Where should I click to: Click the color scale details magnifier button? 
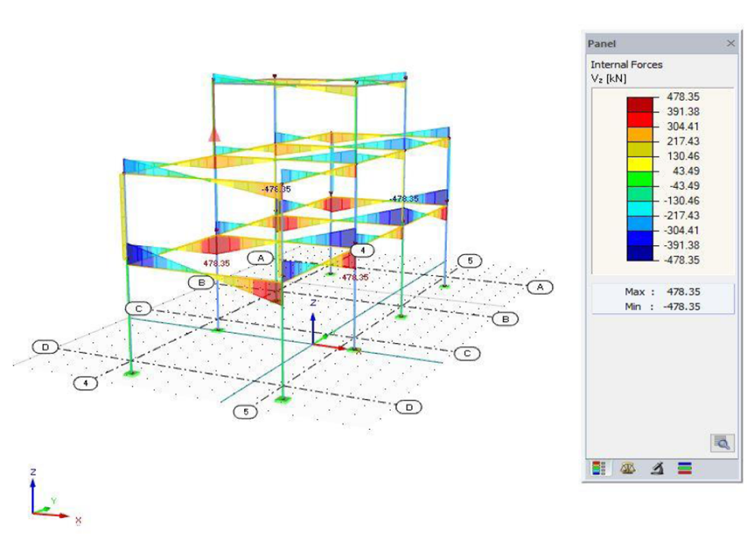click(722, 442)
